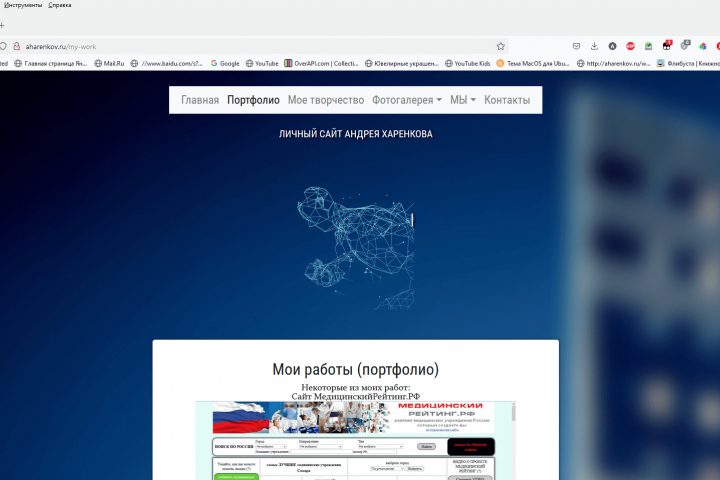Click the multicolored extension icon
The height and width of the screenshot is (480, 720).
703,46
